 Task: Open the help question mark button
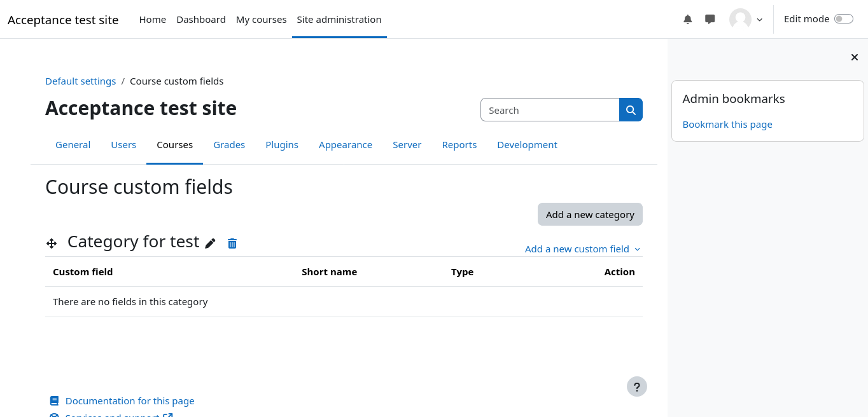636,386
